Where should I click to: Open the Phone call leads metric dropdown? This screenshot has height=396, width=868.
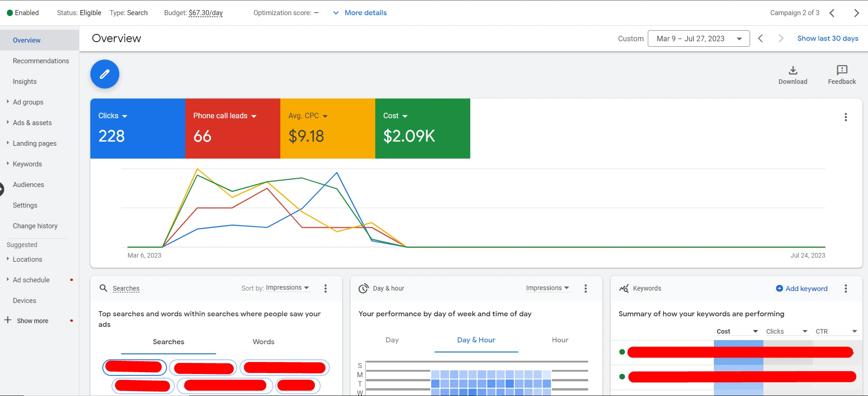pos(225,116)
